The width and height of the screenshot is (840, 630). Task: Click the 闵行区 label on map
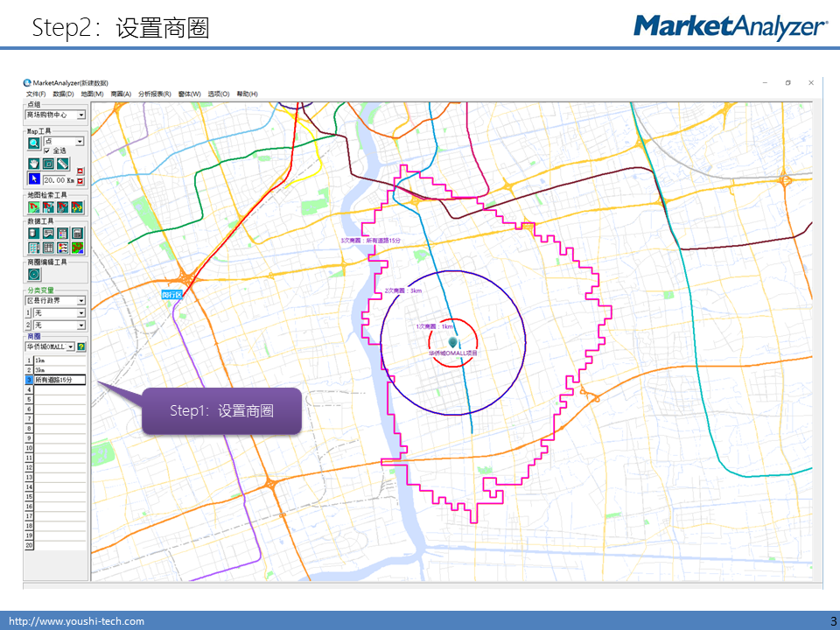click(172, 295)
